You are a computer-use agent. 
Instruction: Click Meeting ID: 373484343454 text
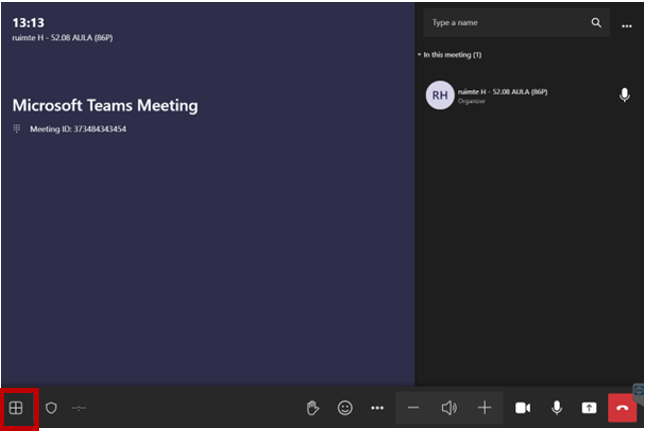(x=78, y=129)
